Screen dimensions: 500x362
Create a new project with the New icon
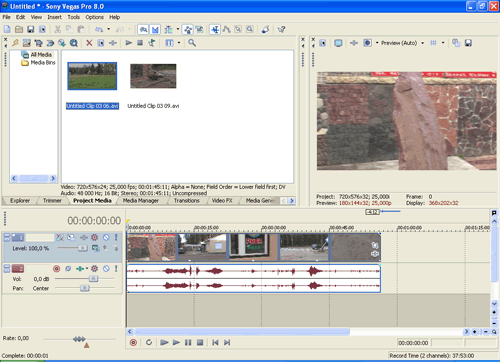[7, 29]
